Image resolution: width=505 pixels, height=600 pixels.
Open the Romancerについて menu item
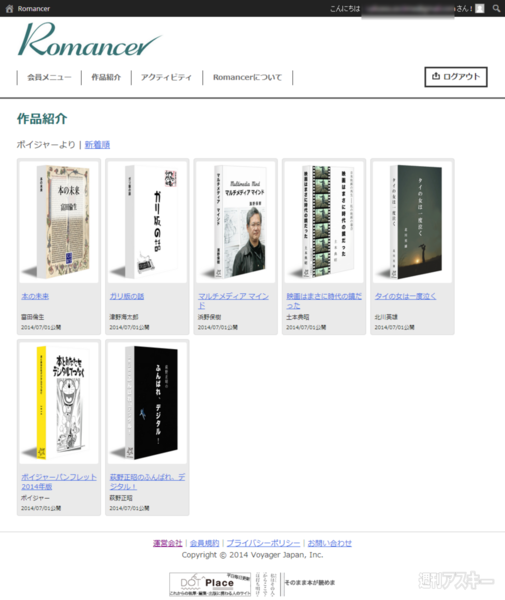(247, 77)
